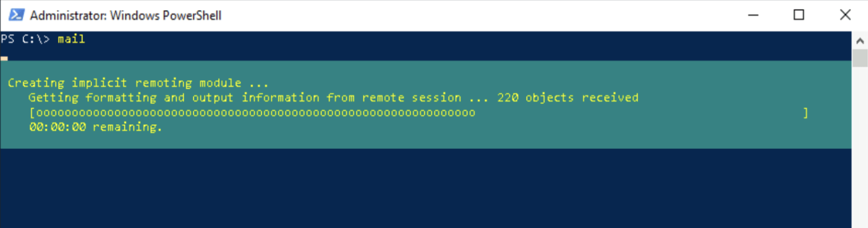
Task: Click the empty portion of the progress bar
Action: click(x=639, y=113)
